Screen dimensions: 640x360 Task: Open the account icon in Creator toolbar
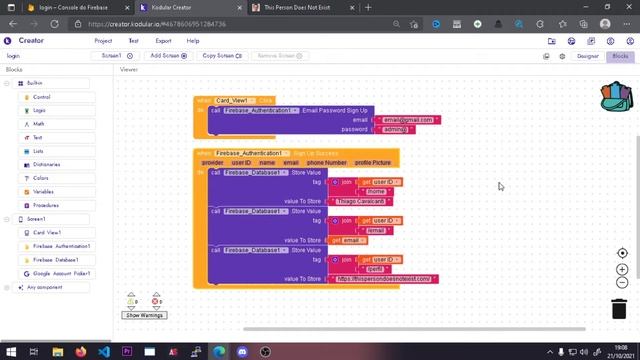(x=630, y=41)
